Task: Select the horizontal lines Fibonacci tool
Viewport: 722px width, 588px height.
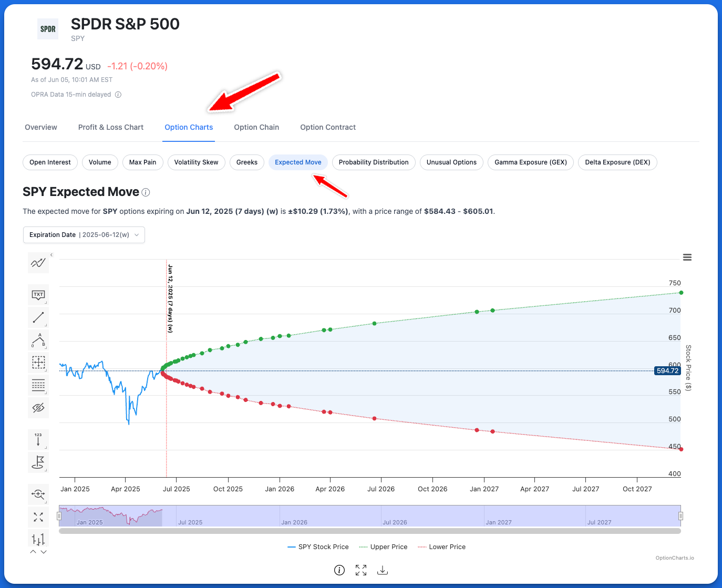Action: (38, 385)
